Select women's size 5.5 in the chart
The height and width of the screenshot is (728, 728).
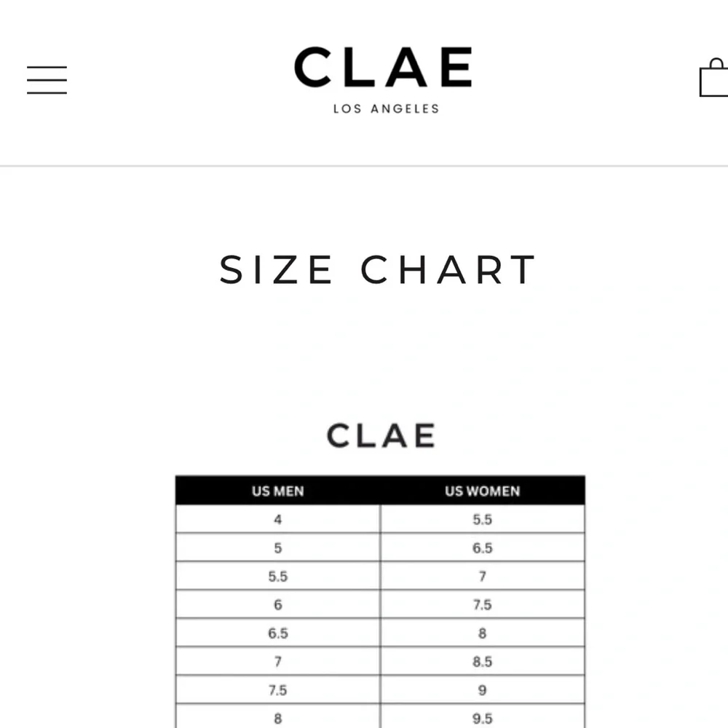coord(482,519)
